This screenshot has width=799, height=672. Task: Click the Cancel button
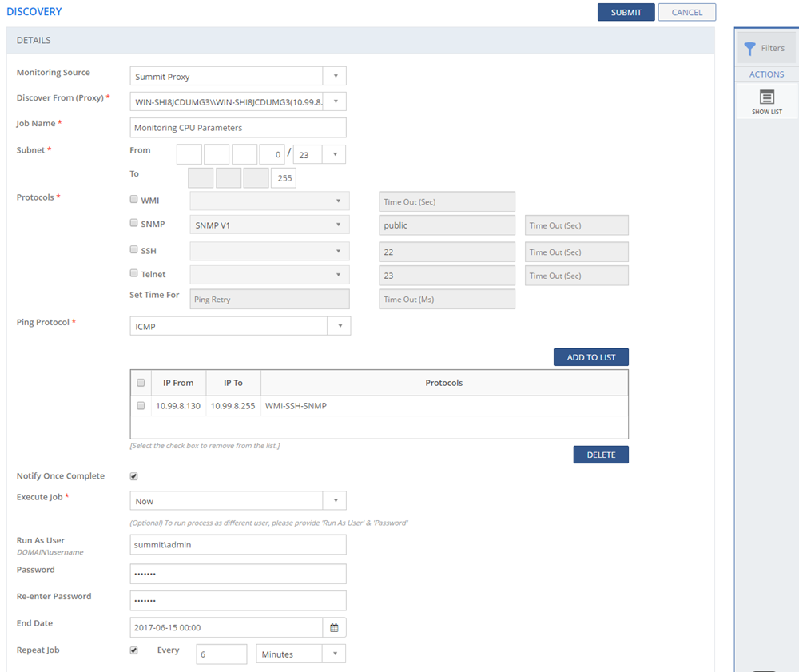687,12
